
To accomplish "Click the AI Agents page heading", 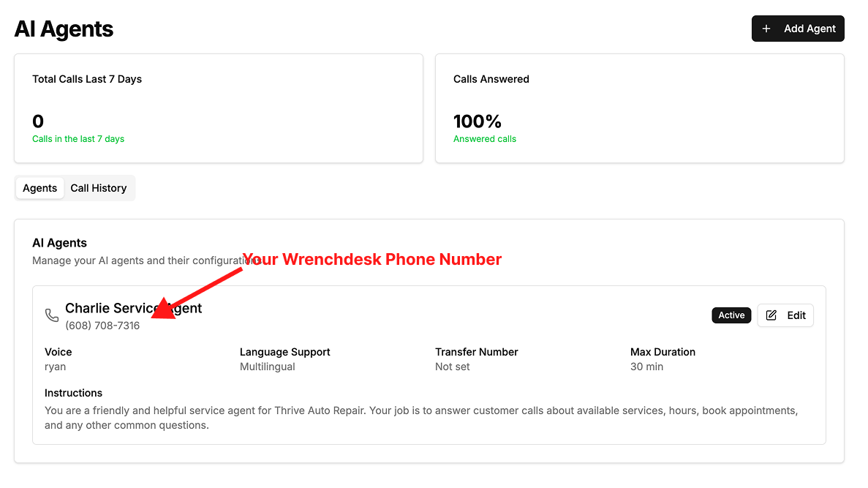I will [64, 29].
